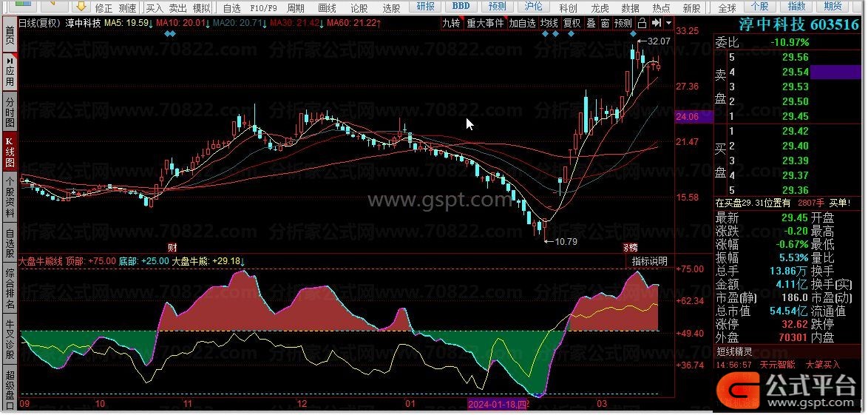The height and width of the screenshot is (415, 868).
Task: Open the 选股 stock screener menu
Action: [391, 7]
